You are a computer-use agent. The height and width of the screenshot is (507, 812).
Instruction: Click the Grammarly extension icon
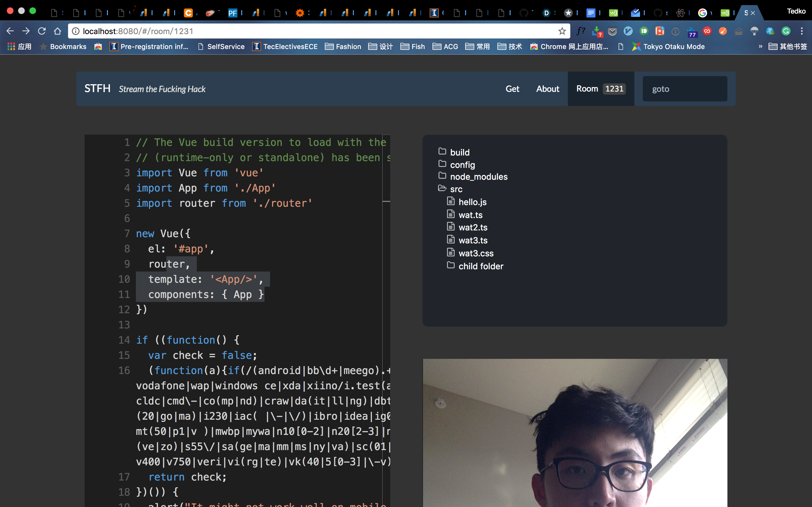click(x=786, y=31)
